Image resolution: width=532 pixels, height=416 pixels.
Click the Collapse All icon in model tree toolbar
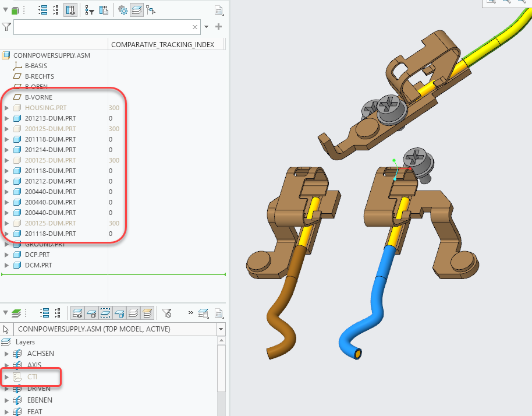[56, 10]
